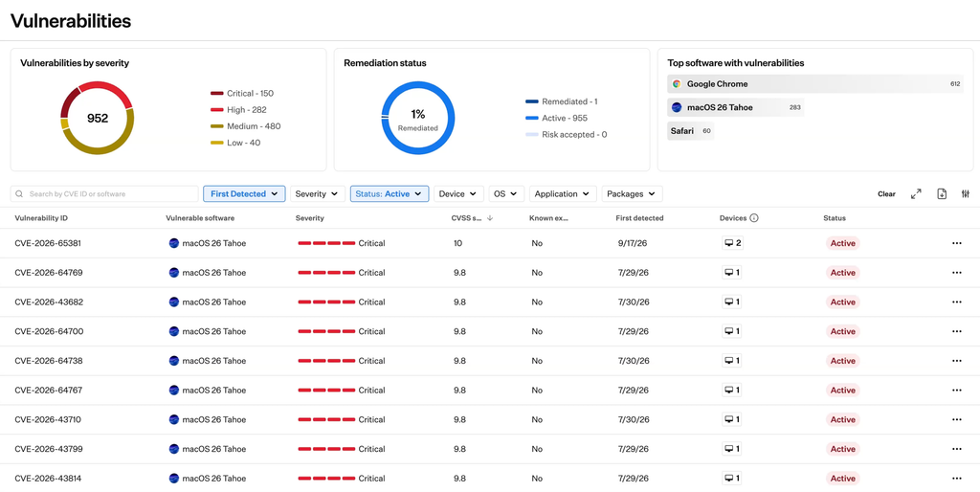The height and width of the screenshot is (492, 980).
Task: Click the Safari software bar
Action: point(691,131)
